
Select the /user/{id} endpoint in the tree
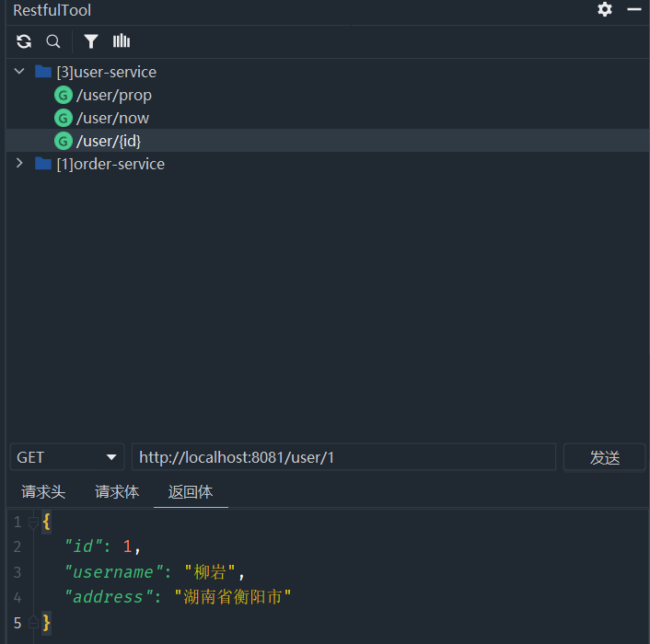[x=109, y=141]
